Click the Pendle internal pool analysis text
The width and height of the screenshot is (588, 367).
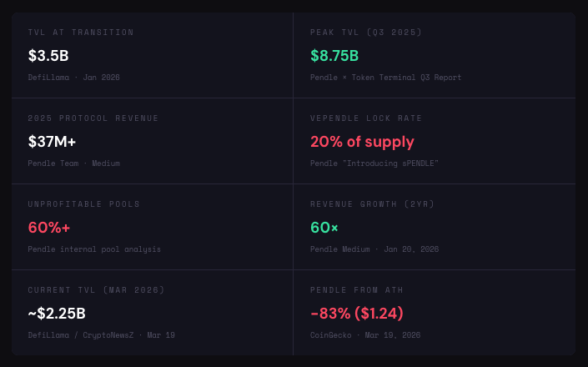(x=94, y=249)
